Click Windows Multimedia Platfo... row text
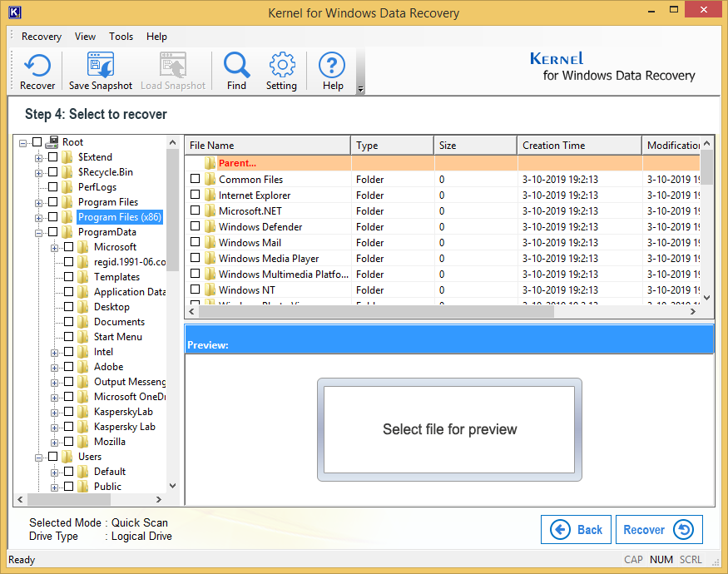 (283, 274)
